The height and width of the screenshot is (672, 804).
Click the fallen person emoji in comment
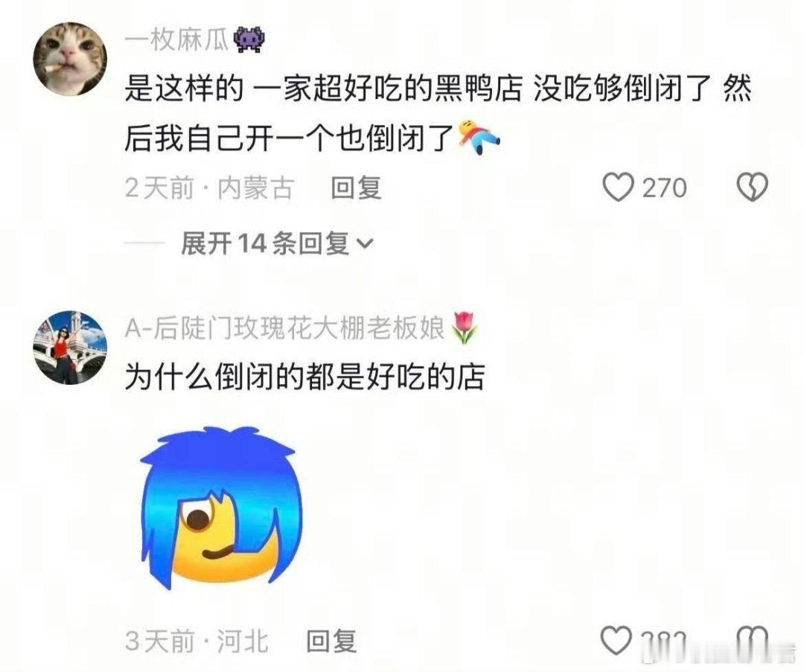[x=478, y=138]
